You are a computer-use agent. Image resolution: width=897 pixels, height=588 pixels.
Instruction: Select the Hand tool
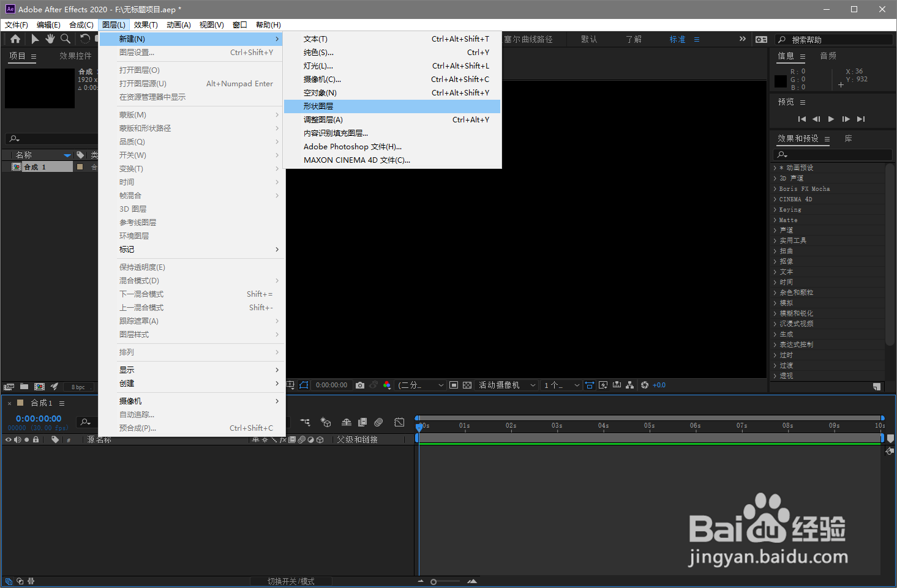click(50, 39)
